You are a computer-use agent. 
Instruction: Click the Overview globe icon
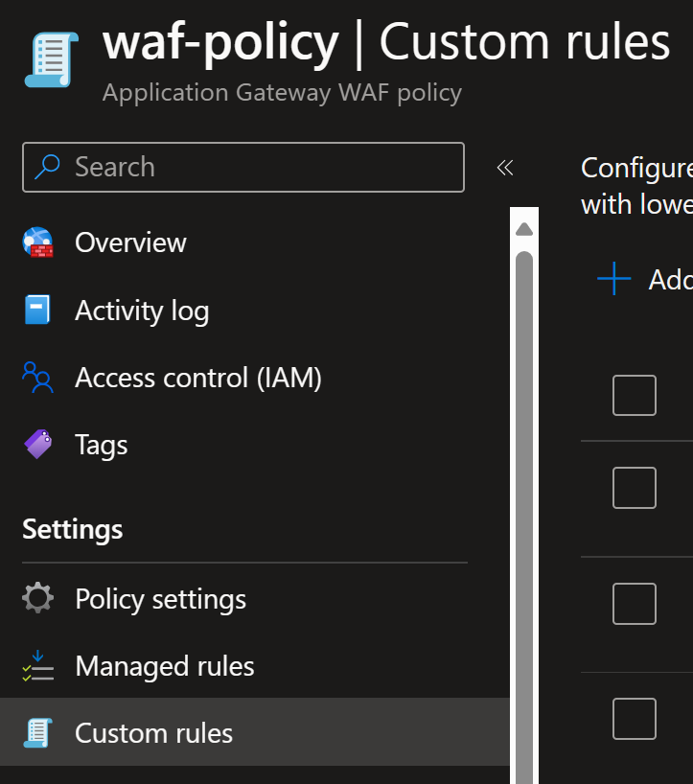click(x=38, y=243)
